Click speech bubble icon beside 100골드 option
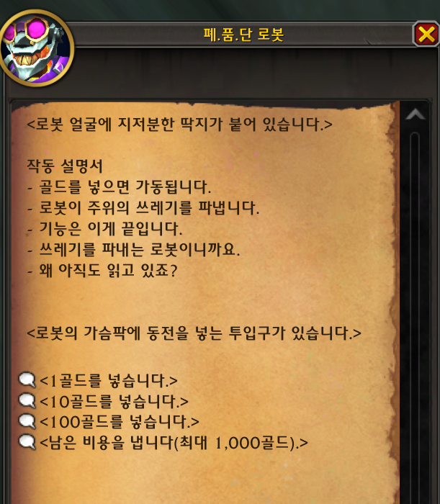This screenshot has width=440, height=504. point(27,422)
